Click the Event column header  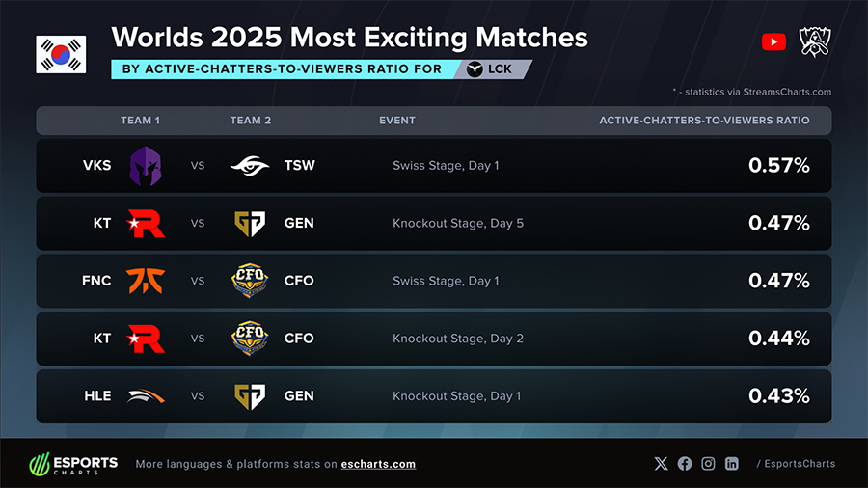397,121
